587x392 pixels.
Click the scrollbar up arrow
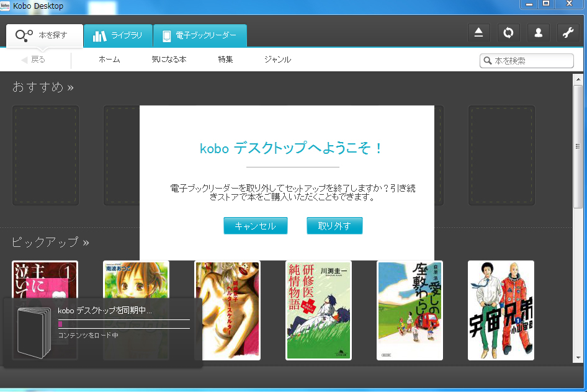[578, 79]
